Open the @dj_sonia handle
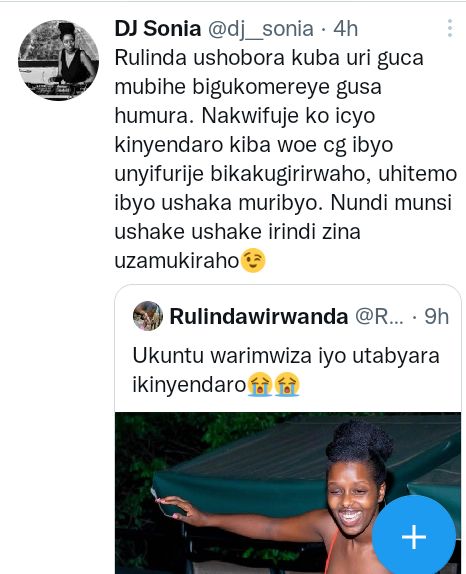The height and width of the screenshot is (574, 466). [x=261, y=29]
